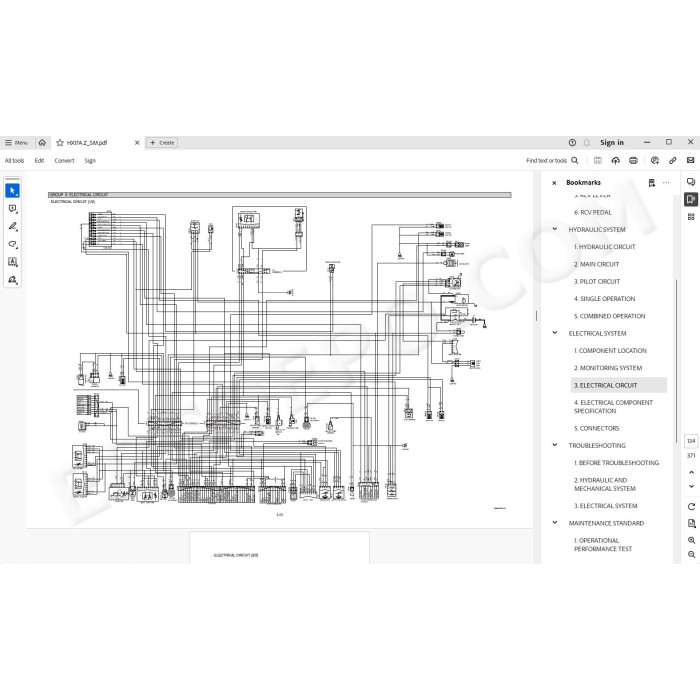Choose the Add text box tool

[x=12, y=262]
